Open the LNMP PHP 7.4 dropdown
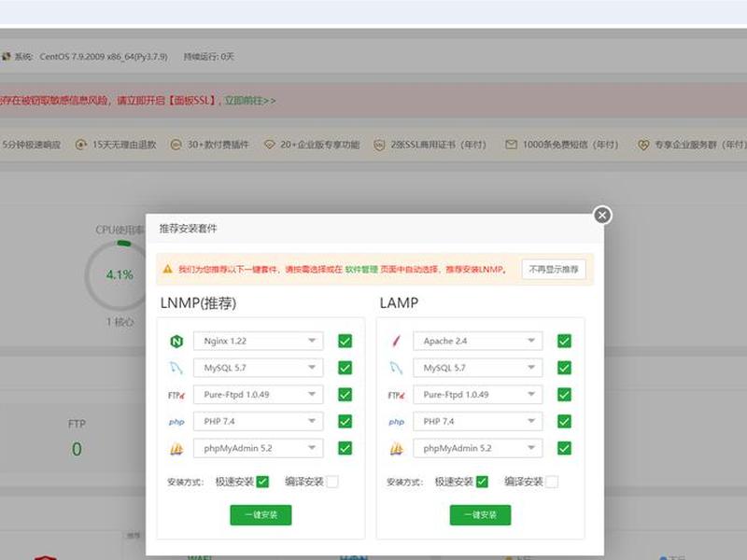 pos(259,422)
